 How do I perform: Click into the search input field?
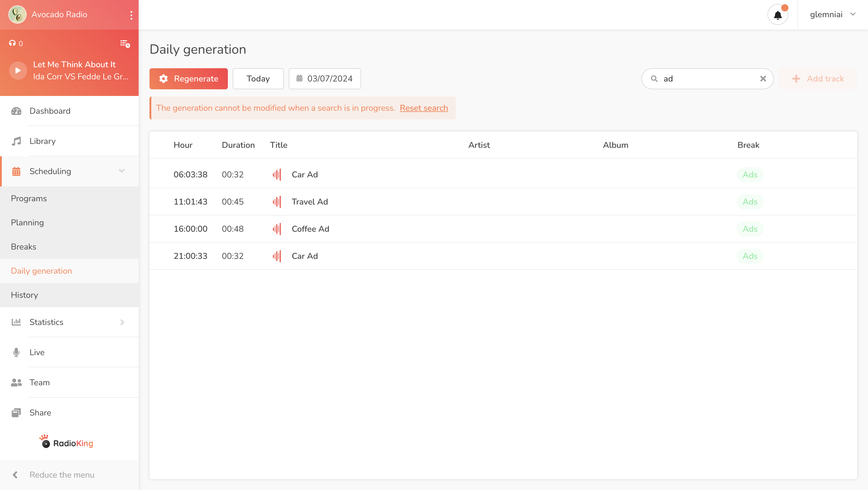pyautogui.click(x=708, y=78)
